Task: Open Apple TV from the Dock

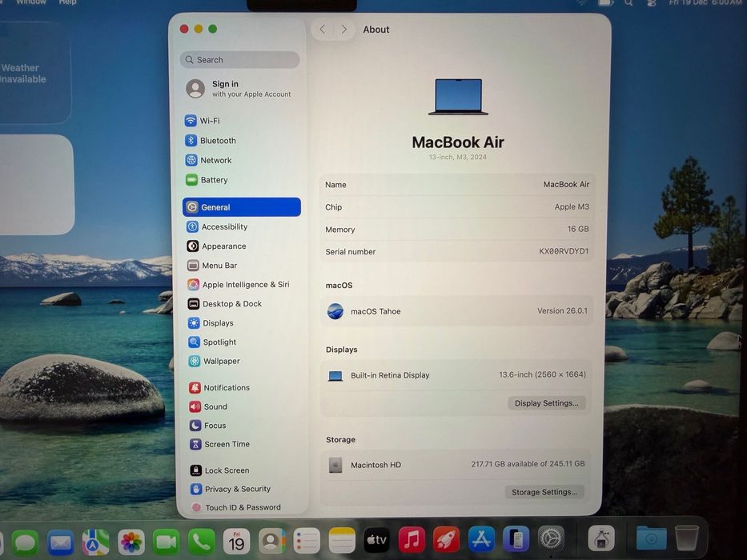Action: tap(377, 540)
